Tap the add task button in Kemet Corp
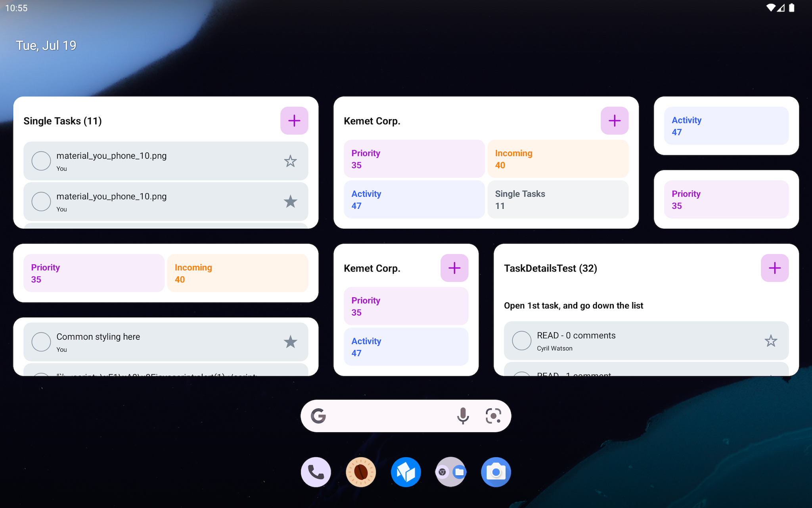 (x=615, y=121)
